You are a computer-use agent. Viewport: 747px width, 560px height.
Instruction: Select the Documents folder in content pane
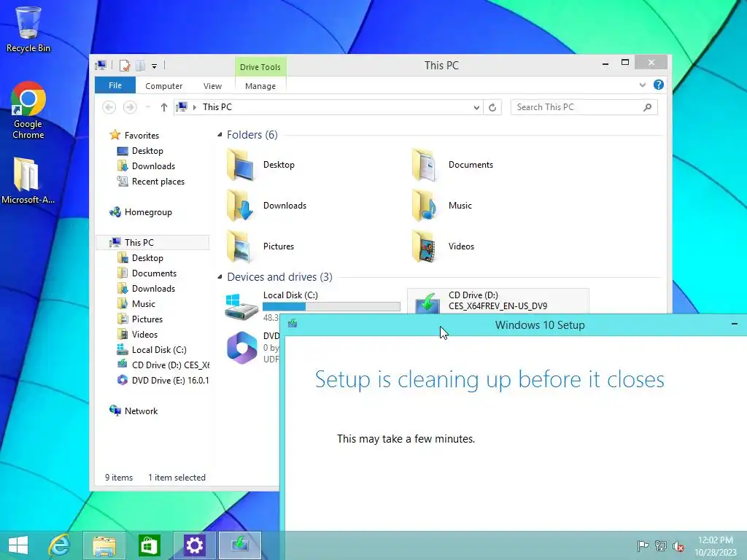coord(452,165)
